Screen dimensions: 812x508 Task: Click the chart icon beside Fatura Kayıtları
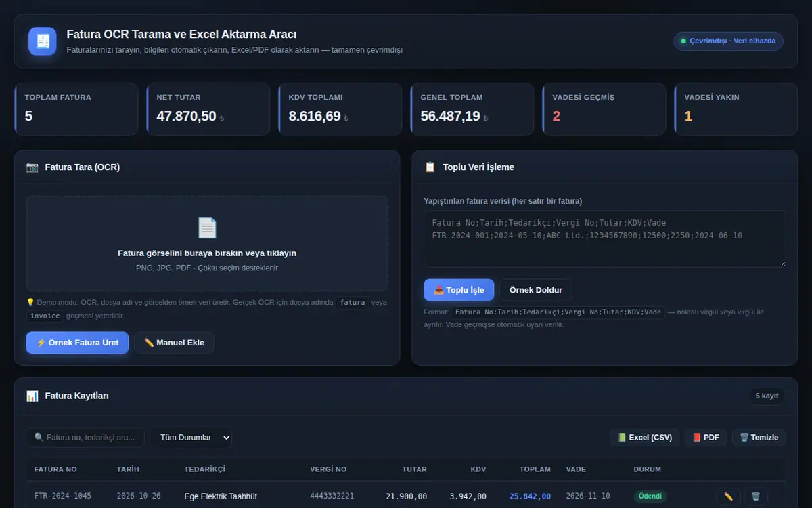(x=32, y=396)
